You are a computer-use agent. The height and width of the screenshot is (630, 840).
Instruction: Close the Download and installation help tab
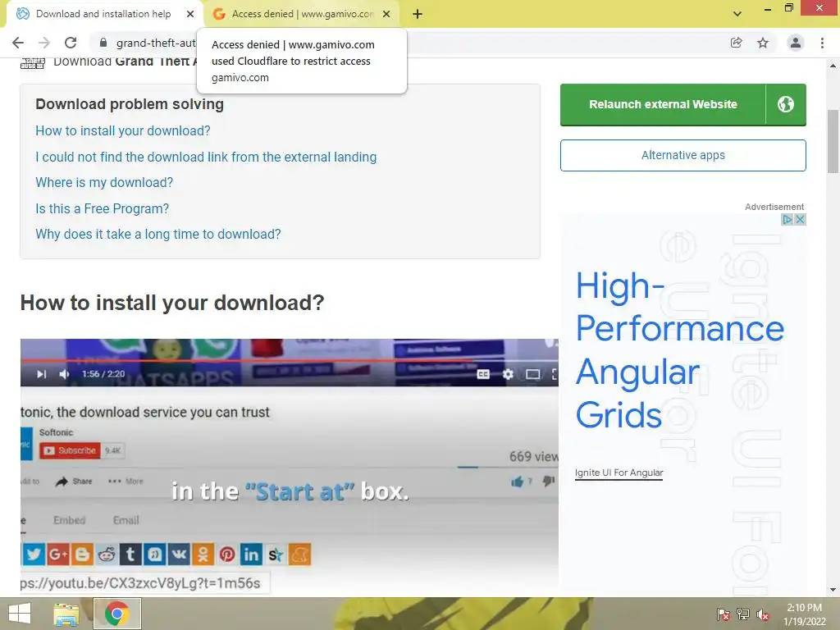coord(190,14)
